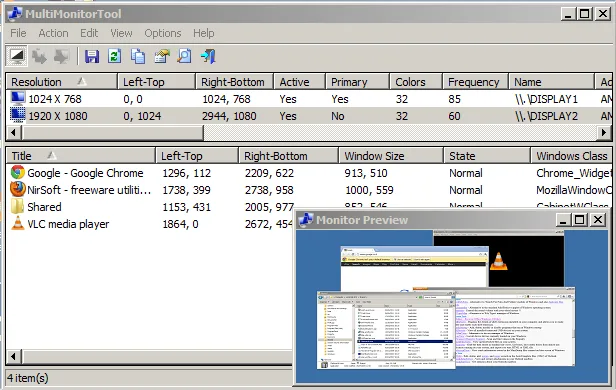616x390 pixels.
Task: Click the Enable Selected Monitors toolbar icon
Action: pyautogui.click(x=39, y=57)
